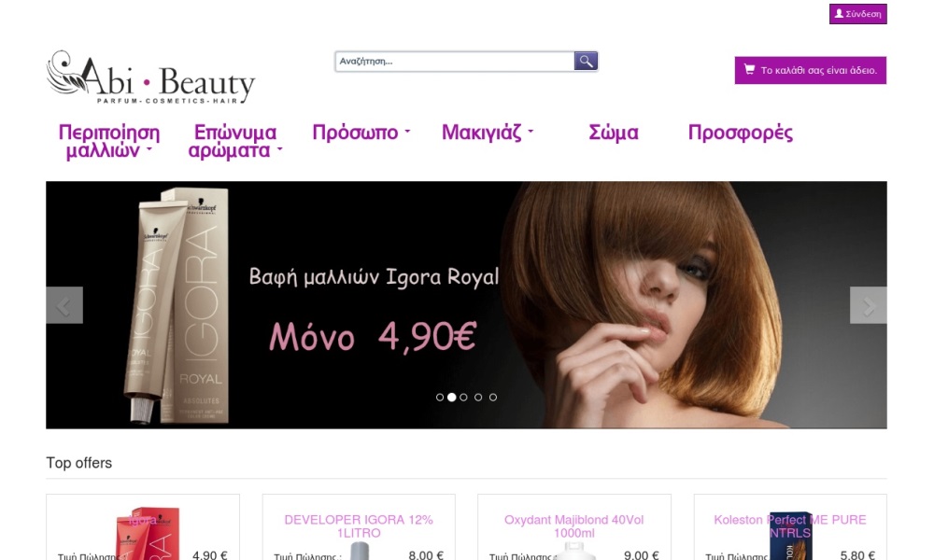Go to the previous slide with the left arrow
The height and width of the screenshot is (560, 934).
click(x=64, y=305)
